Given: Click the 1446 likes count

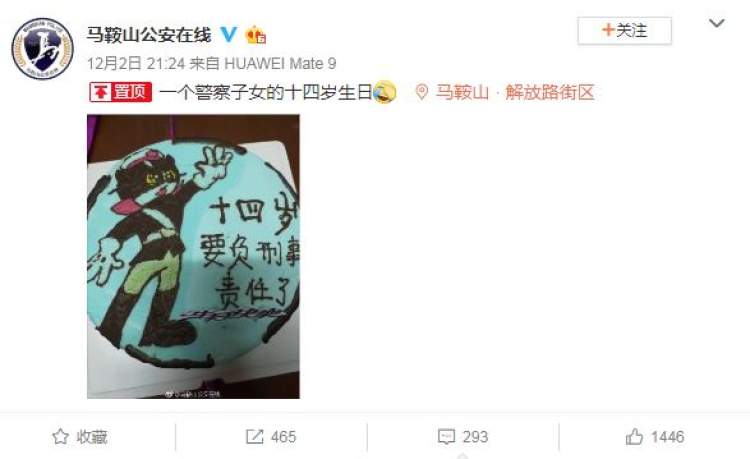Looking at the screenshot, I should tap(667, 437).
